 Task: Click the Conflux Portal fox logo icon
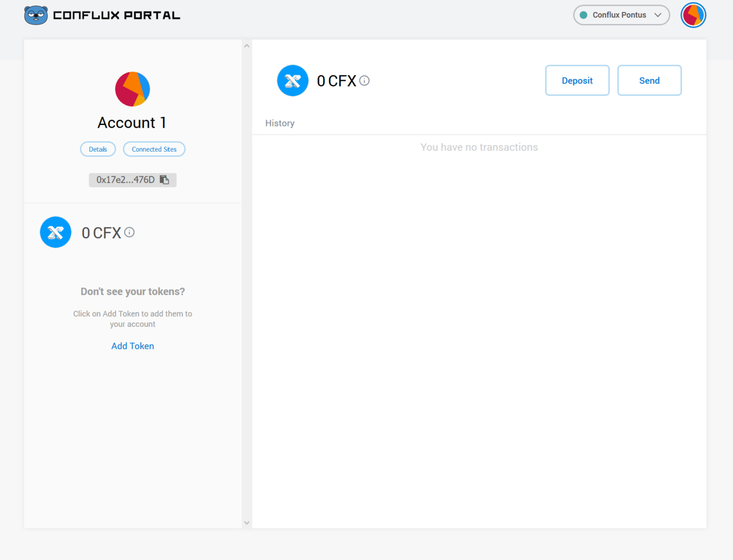pos(36,15)
